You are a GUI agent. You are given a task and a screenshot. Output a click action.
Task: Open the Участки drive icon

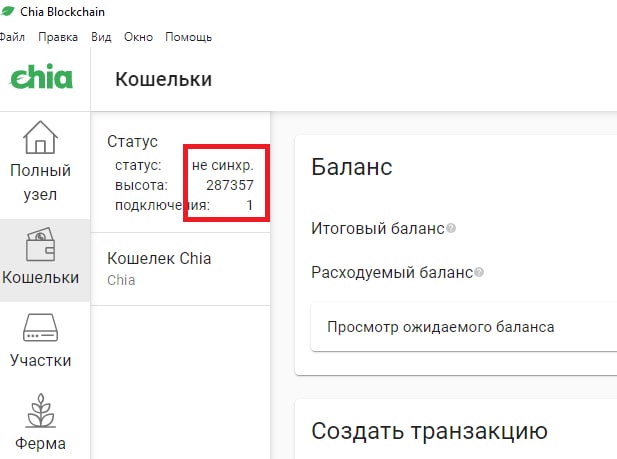[x=41, y=327]
